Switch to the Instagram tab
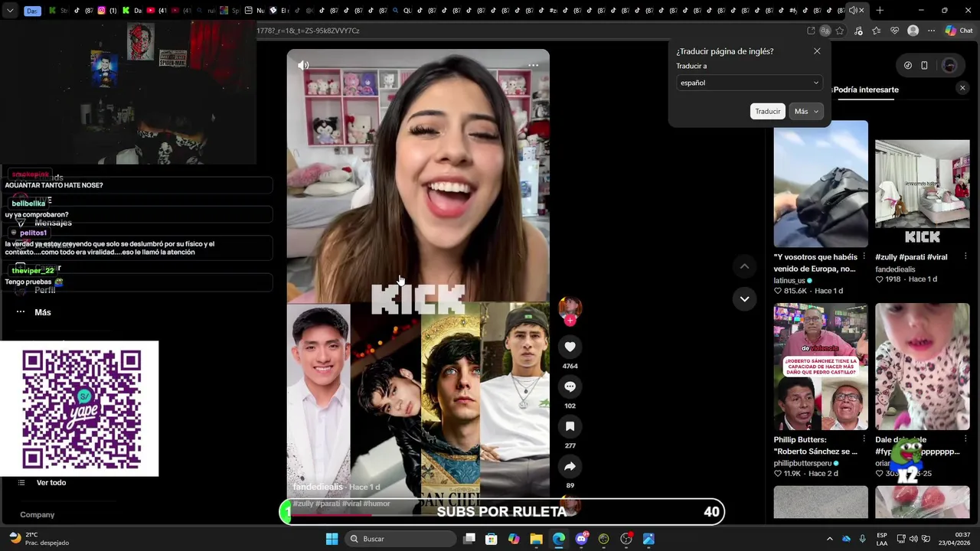 pyautogui.click(x=106, y=11)
